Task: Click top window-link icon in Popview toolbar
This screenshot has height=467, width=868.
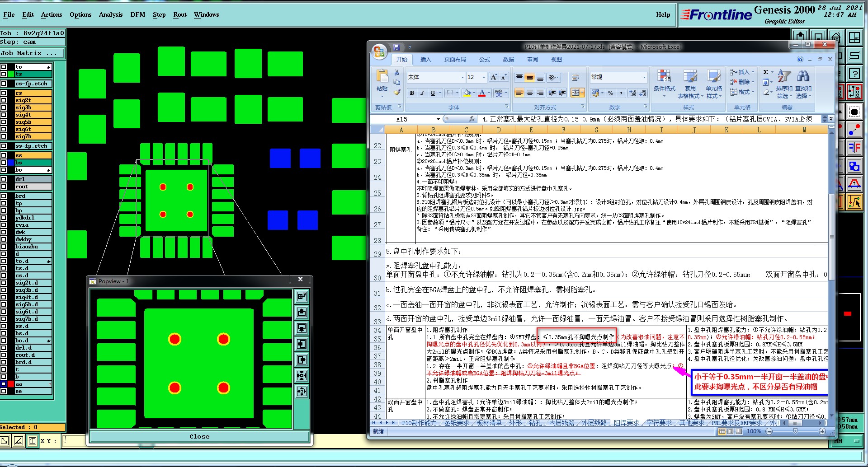Action: pos(302,296)
